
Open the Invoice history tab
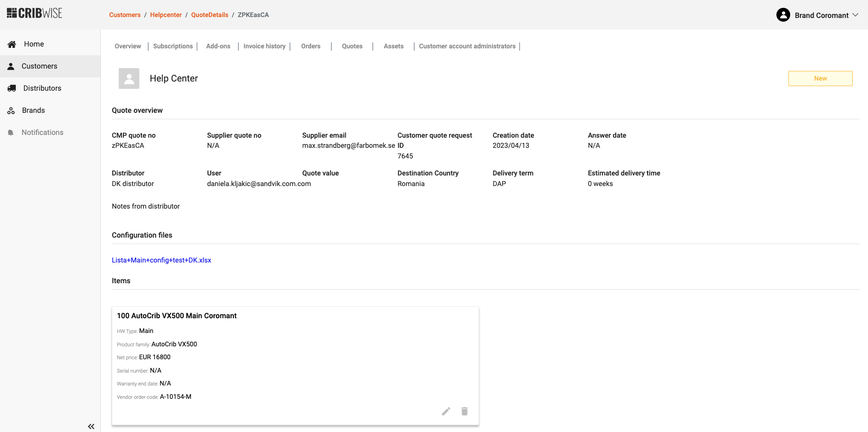(x=264, y=46)
